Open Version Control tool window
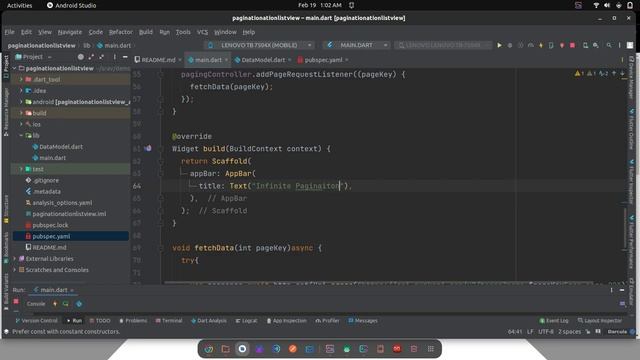 pos(36,321)
